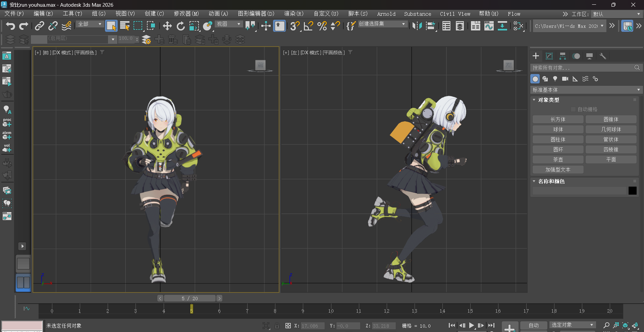Open the 工作区 默认 workspace dropdown
644x332 pixels.
click(x=617, y=14)
